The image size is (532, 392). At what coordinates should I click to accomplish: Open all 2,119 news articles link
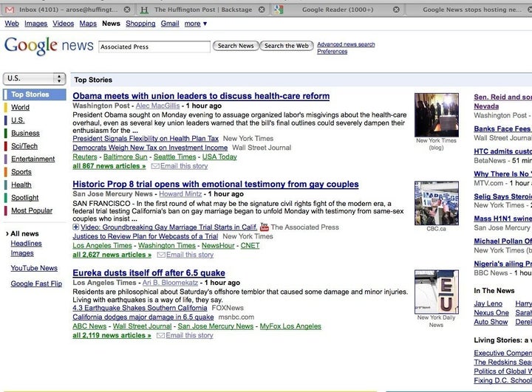(x=112, y=335)
